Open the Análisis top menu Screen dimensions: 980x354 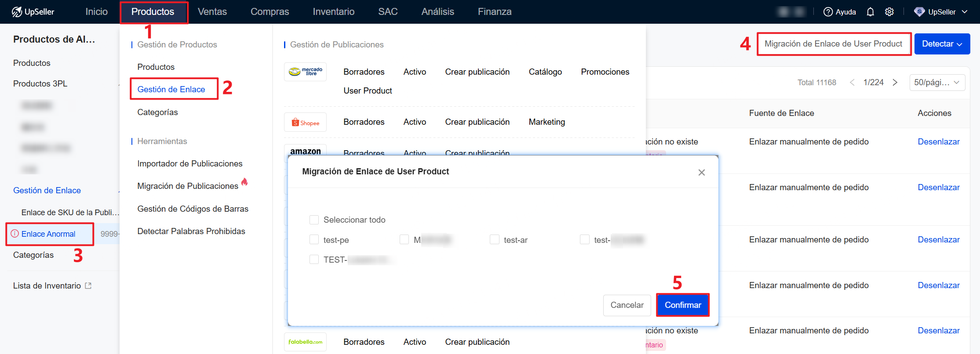(438, 12)
